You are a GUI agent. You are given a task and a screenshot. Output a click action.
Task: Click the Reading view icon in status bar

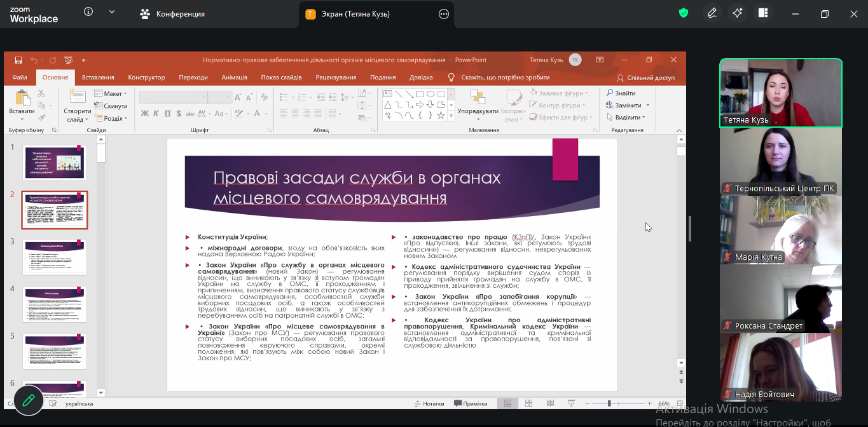click(550, 403)
